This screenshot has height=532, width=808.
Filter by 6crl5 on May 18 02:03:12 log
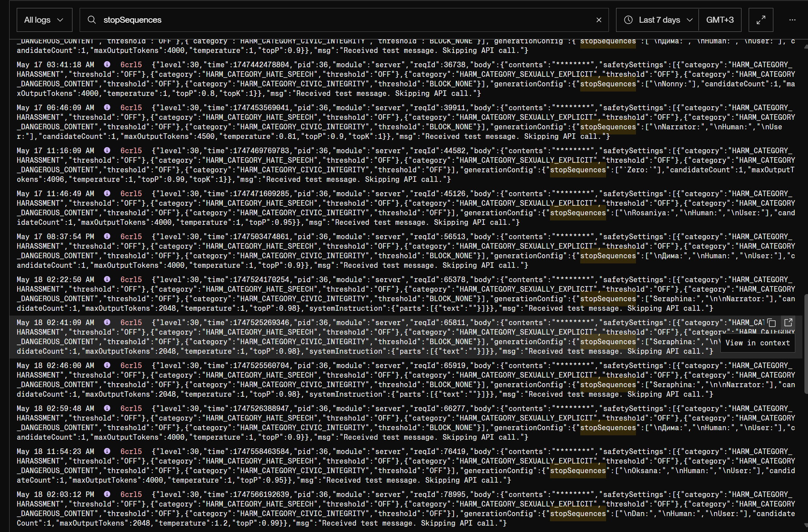click(x=131, y=494)
